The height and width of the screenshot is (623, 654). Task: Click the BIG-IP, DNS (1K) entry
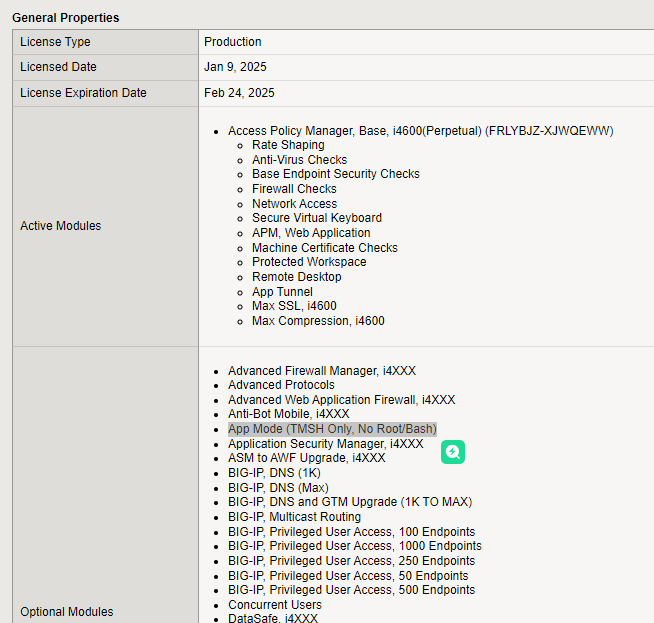[x=274, y=473]
